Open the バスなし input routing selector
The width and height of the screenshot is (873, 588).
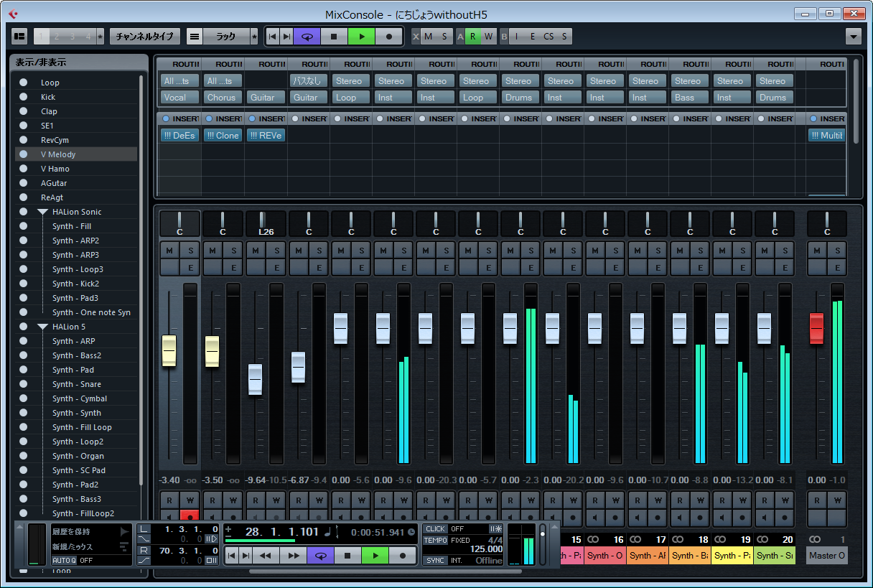pyautogui.click(x=309, y=80)
